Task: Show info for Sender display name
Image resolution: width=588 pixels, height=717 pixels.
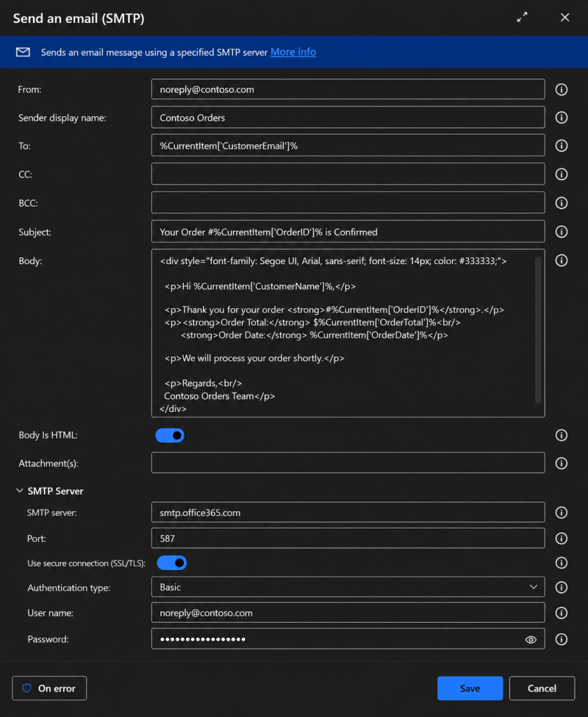Action: pyautogui.click(x=561, y=118)
